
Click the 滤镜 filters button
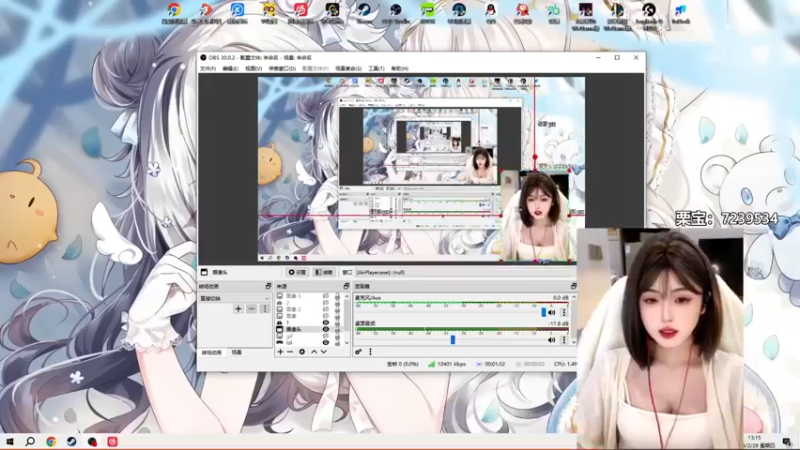pos(323,272)
